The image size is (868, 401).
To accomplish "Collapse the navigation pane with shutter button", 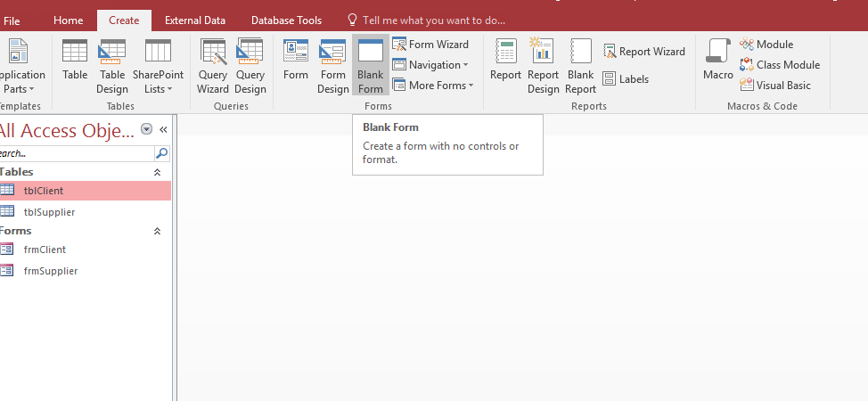I will click(x=163, y=129).
